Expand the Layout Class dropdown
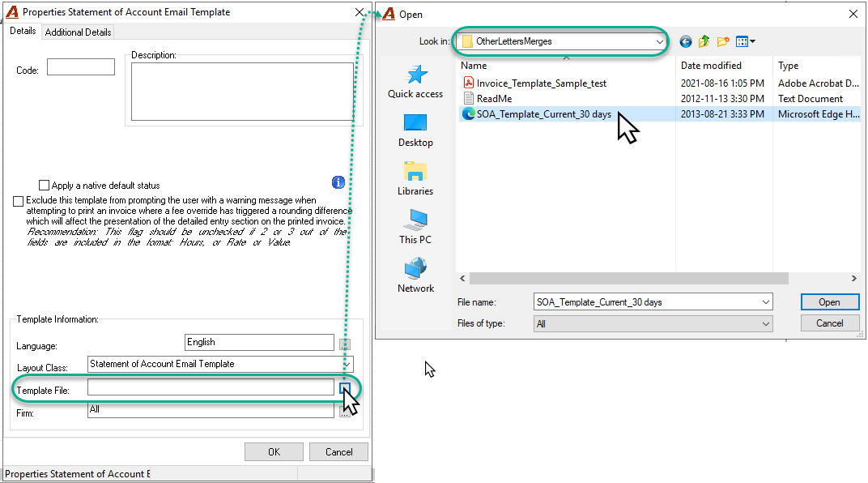 click(x=347, y=365)
